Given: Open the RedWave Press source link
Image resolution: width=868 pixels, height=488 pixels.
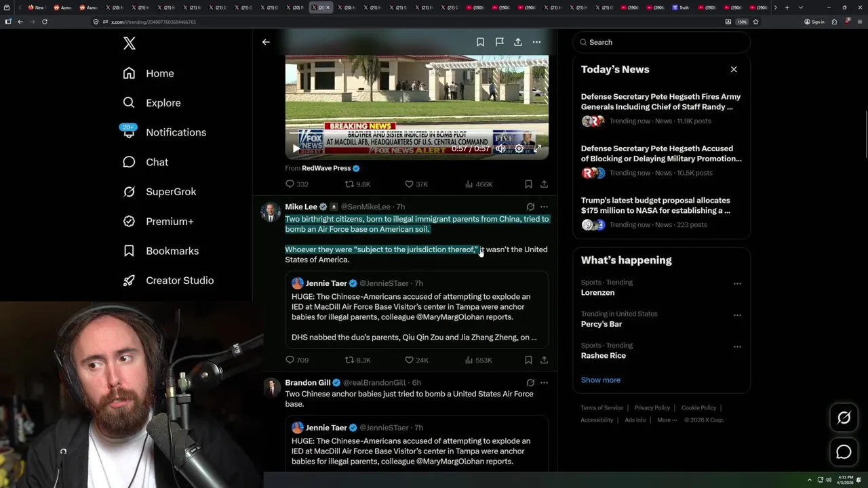Looking at the screenshot, I should click(x=326, y=168).
